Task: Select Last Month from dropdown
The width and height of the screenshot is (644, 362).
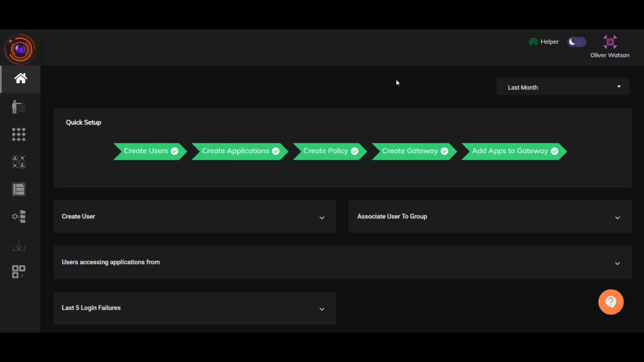Action: (562, 87)
